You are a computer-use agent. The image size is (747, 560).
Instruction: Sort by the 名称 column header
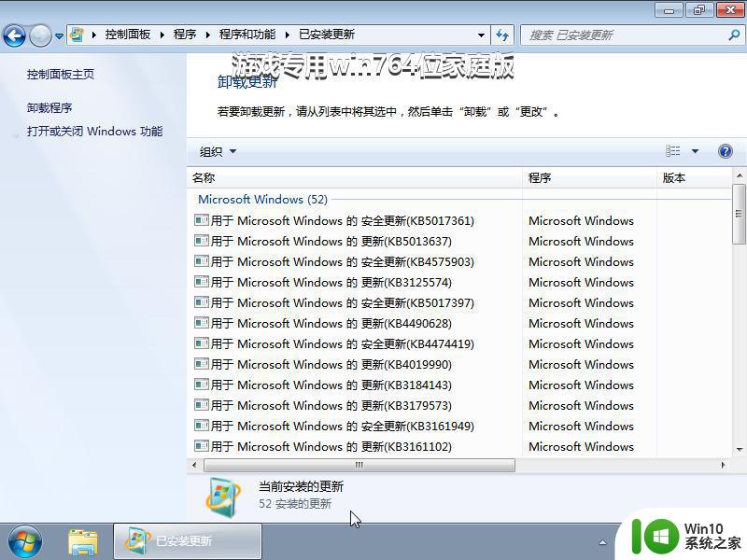click(x=204, y=177)
